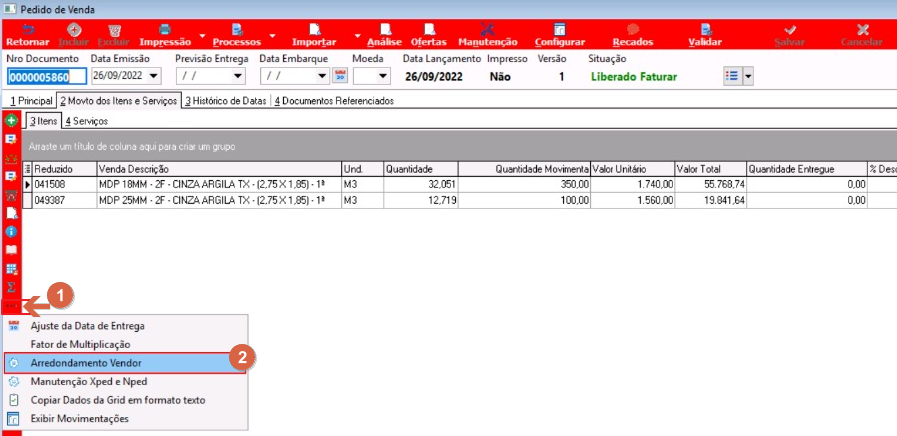The width and height of the screenshot is (897, 436).
Task: Click the Quantidade Entregue column header
Action: point(807,169)
